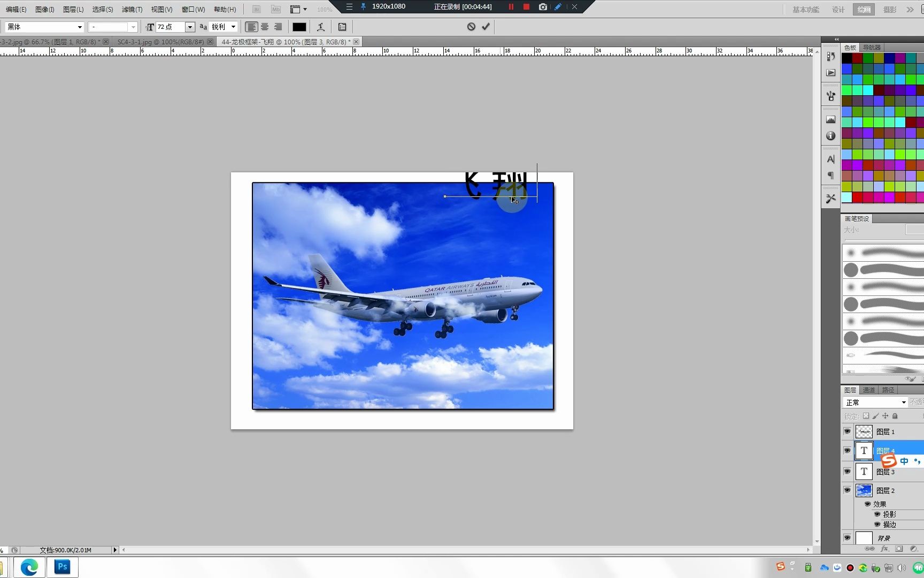This screenshot has height=578, width=924.
Task: Toggle visibility of 描边 effect
Action: 877,524
